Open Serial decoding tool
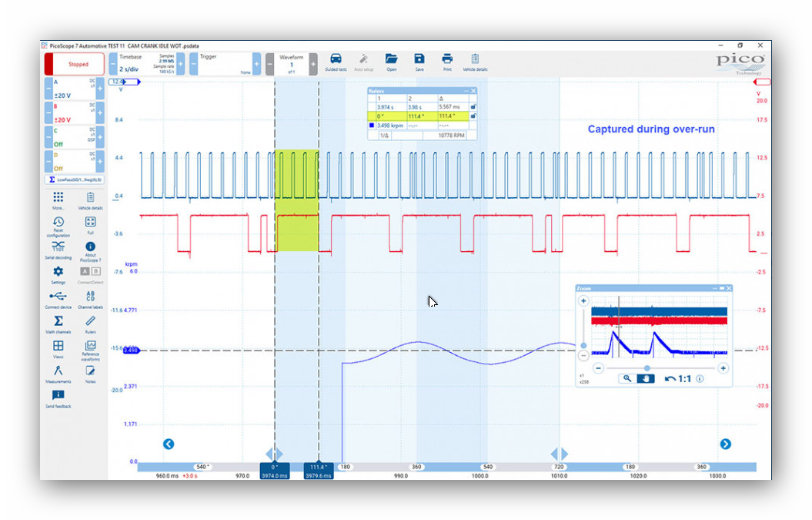812x520 pixels. [58, 248]
